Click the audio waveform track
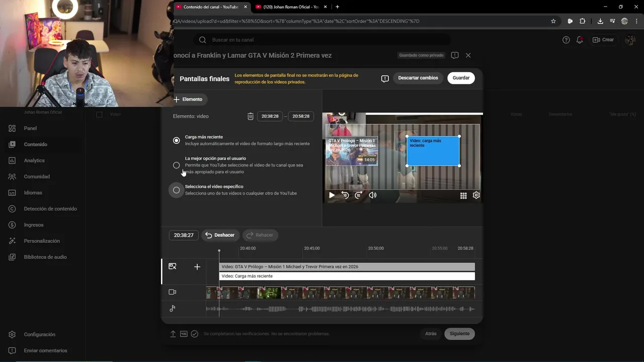 tap(341, 309)
